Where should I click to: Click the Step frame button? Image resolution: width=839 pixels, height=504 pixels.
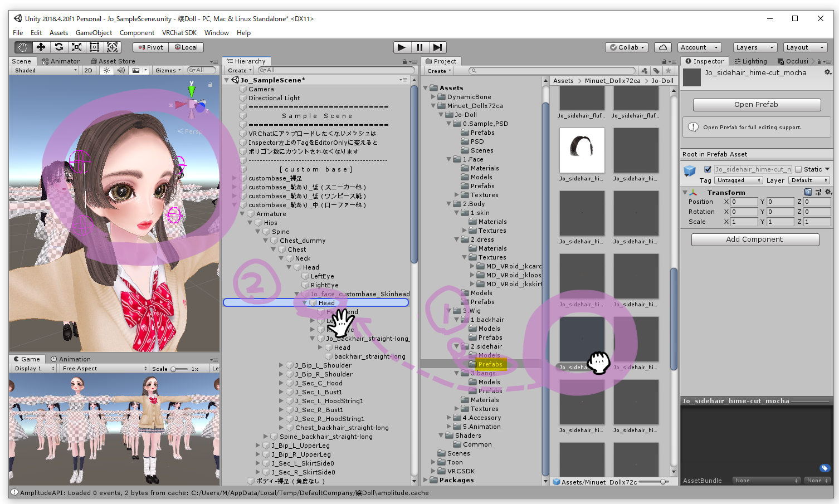pos(438,47)
